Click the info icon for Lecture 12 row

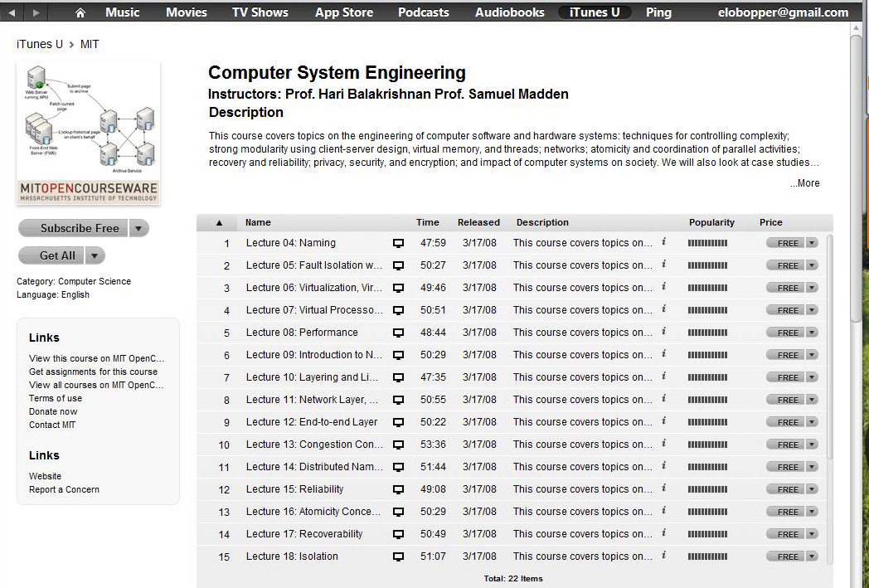tap(664, 421)
